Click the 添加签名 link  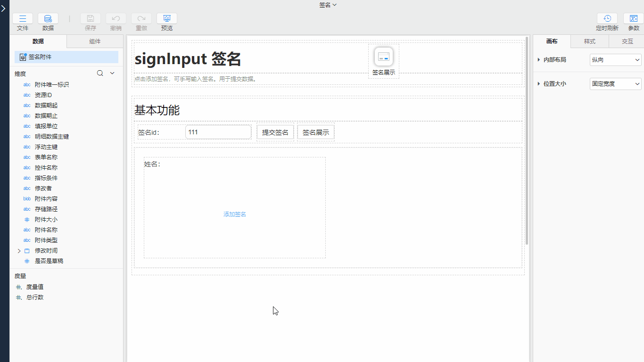pos(235,214)
